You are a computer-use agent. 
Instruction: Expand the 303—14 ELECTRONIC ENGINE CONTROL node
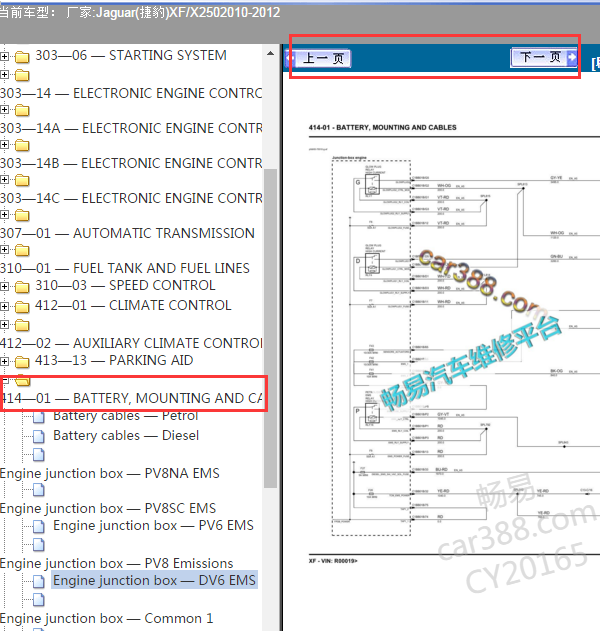(x=4, y=74)
